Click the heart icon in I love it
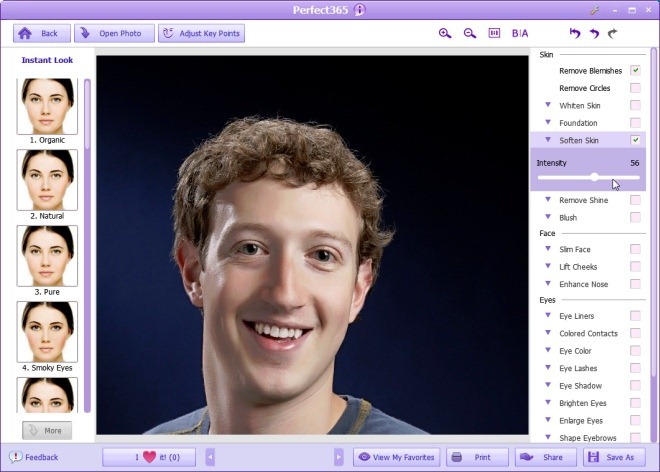 149,457
